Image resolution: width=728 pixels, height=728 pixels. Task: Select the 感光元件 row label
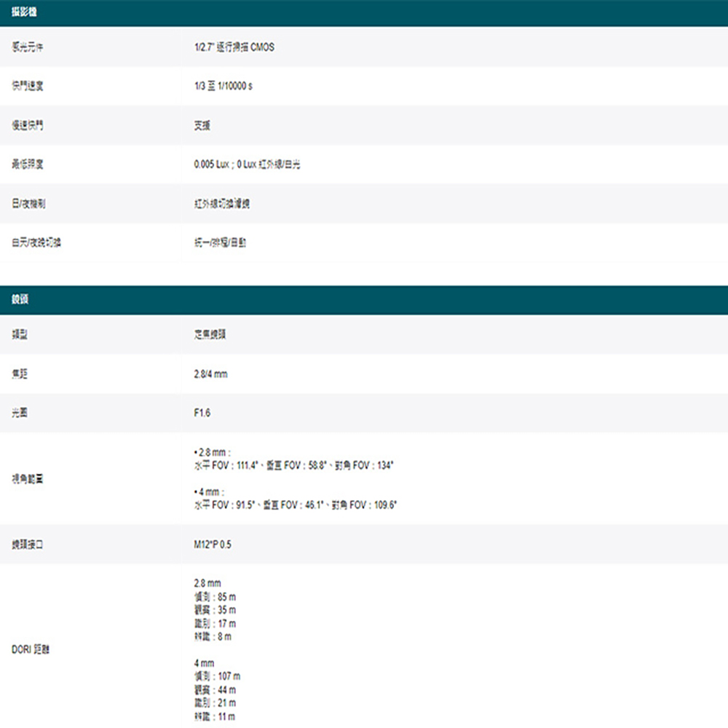pyautogui.click(x=28, y=47)
